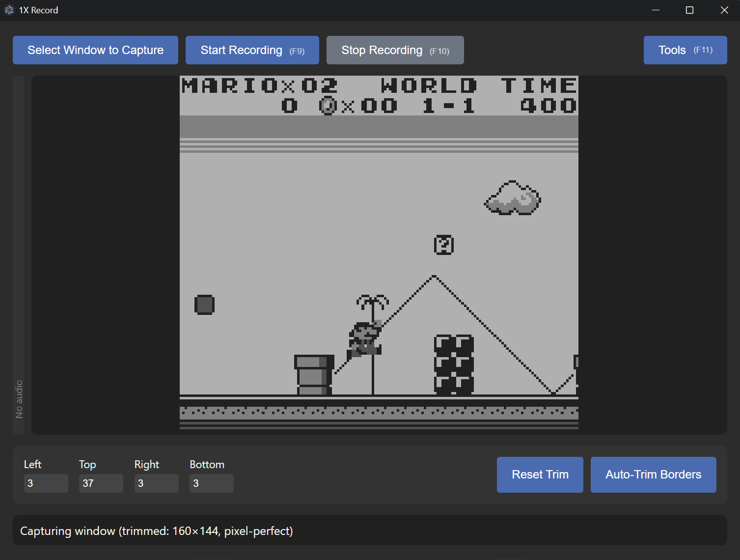Click the No audio level meter

19,255
